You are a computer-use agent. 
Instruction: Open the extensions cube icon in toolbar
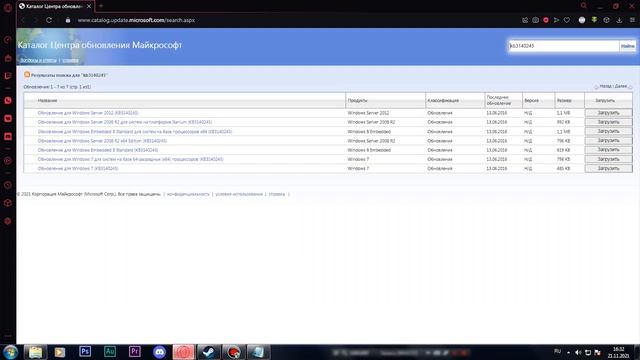(607, 20)
